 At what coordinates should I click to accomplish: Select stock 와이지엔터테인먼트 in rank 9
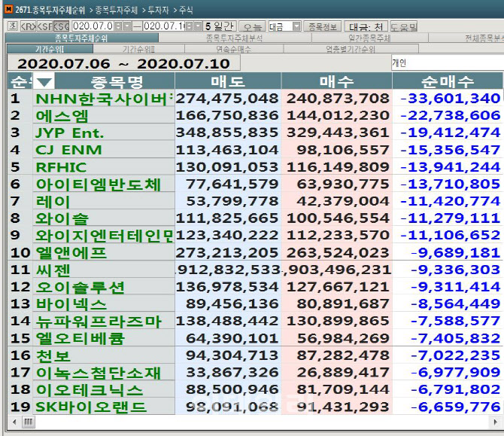104,236
